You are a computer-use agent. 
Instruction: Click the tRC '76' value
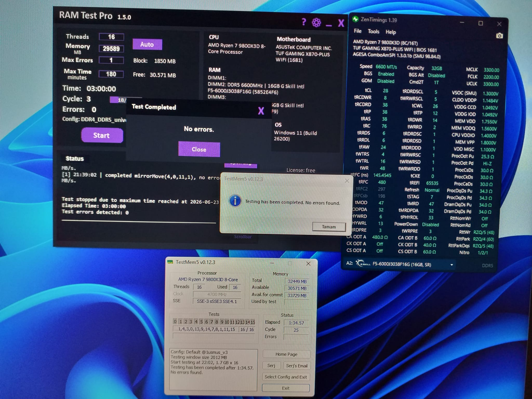[x=384, y=126]
